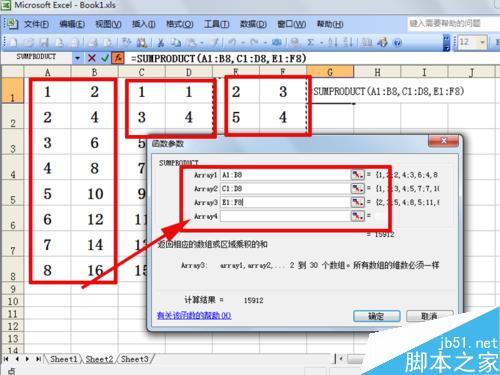Click the Open file icon
Viewport: 500px width, 375px height.
click(x=29, y=43)
